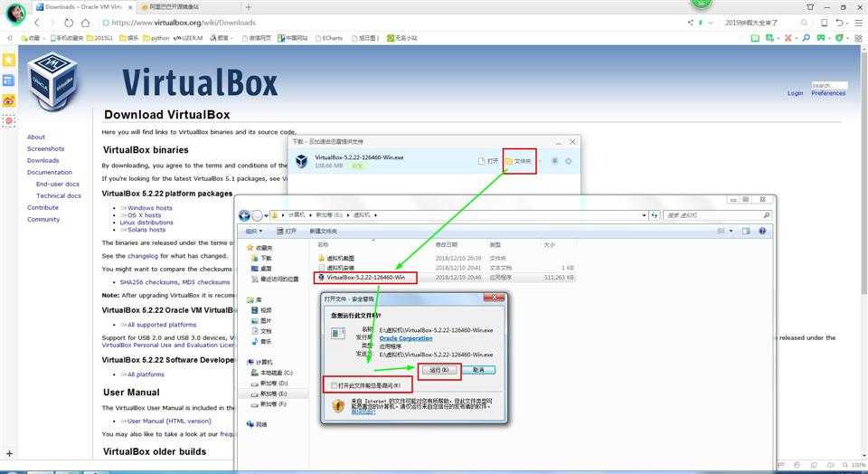
Task: Select the 虚拟机安装 text file
Action: (x=336, y=268)
